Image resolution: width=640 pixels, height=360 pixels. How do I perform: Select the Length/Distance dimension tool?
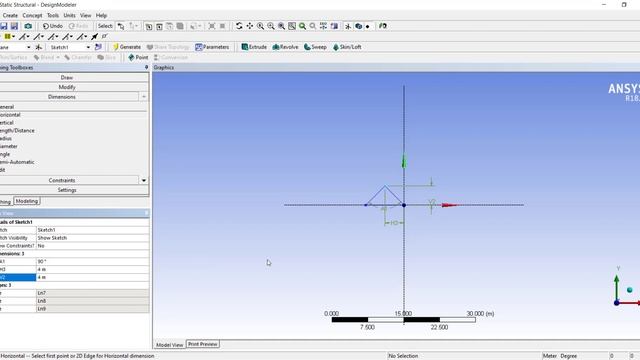tap(17, 131)
